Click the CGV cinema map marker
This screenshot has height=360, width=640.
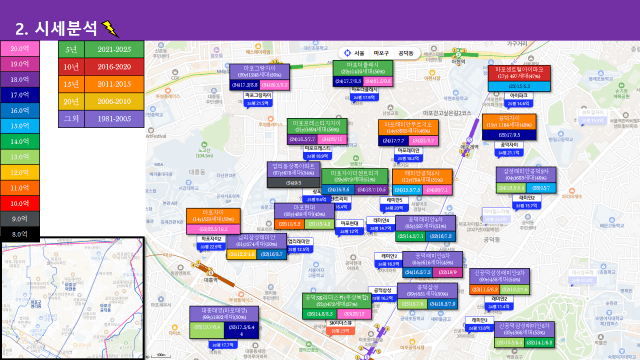coord(176,73)
